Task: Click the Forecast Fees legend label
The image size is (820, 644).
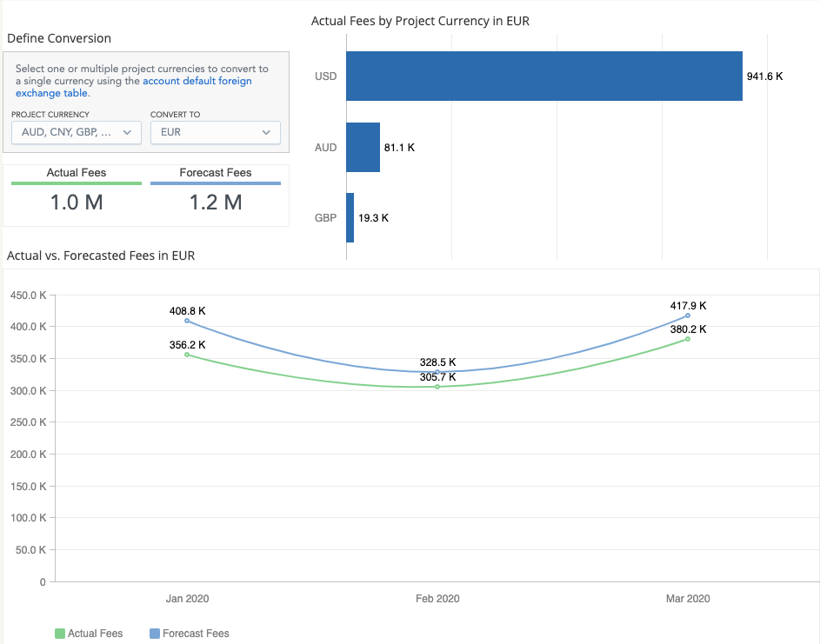Action: coord(196,634)
